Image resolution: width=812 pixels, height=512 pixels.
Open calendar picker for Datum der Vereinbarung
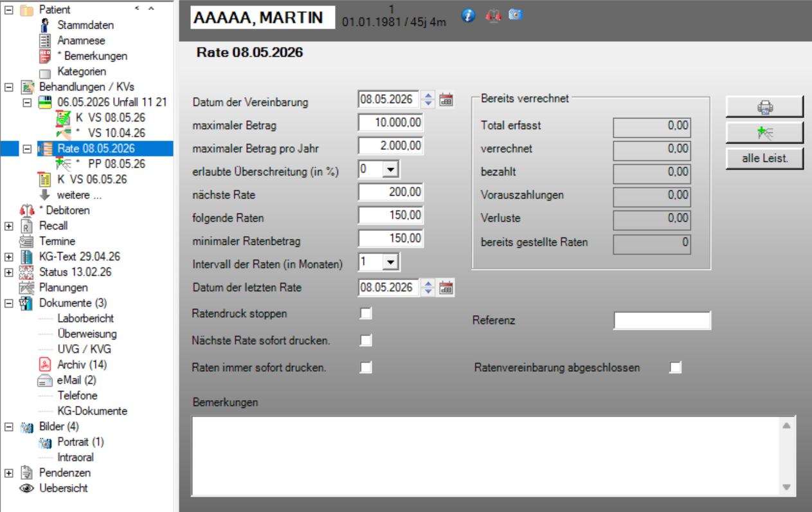(x=446, y=100)
